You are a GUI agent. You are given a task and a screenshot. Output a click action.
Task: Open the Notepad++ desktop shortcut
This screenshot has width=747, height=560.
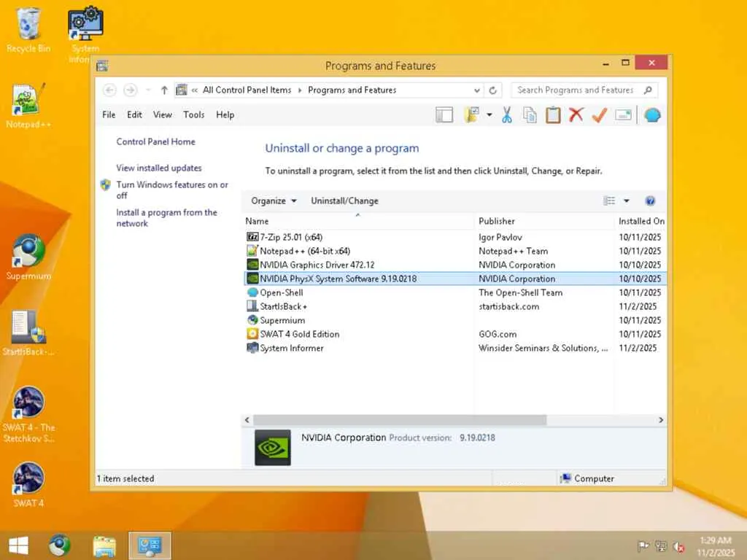point(28,106)
